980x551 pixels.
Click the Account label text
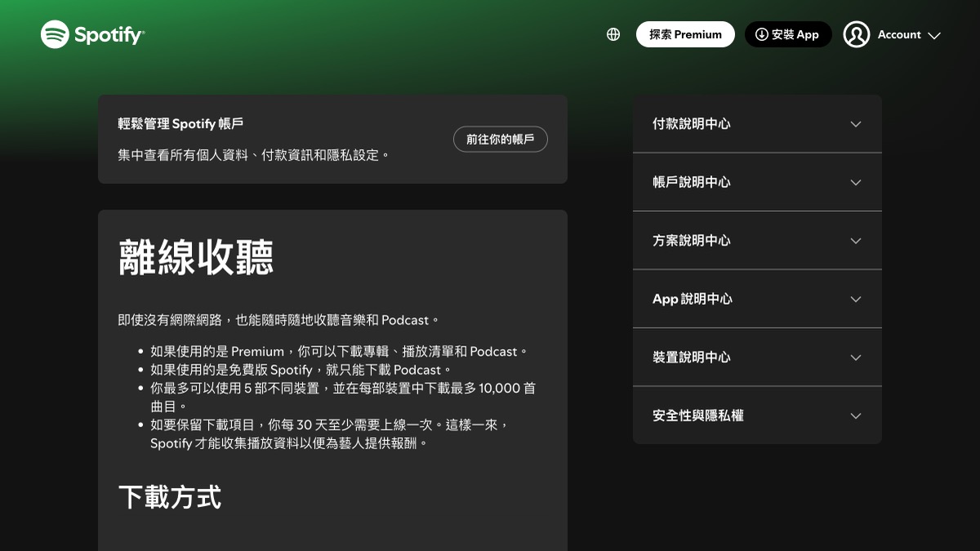point(899,35)
